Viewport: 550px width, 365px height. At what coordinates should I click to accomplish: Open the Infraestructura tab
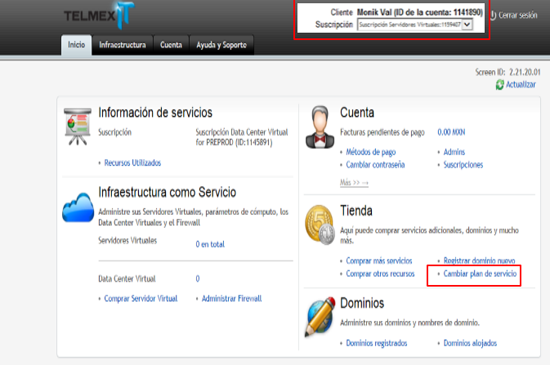(x=122, y=45)
